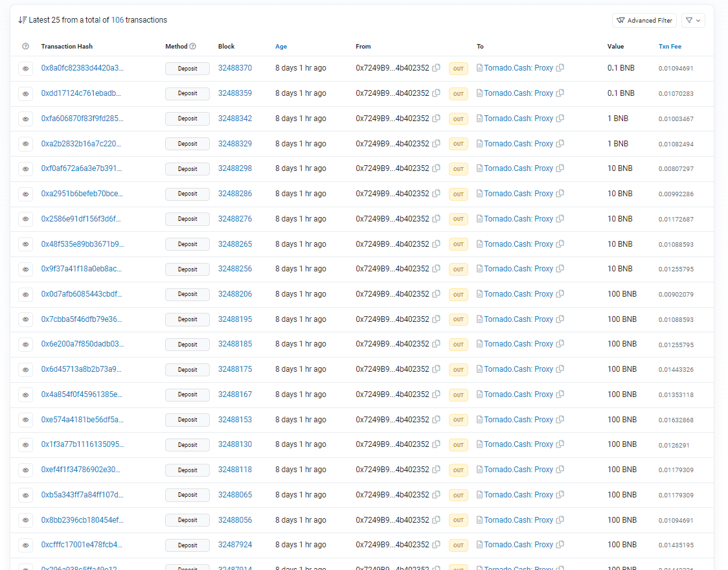This screenshot has height=570, width=728.
Task: Click Method column help icon
Action: (x=192, y=47)
